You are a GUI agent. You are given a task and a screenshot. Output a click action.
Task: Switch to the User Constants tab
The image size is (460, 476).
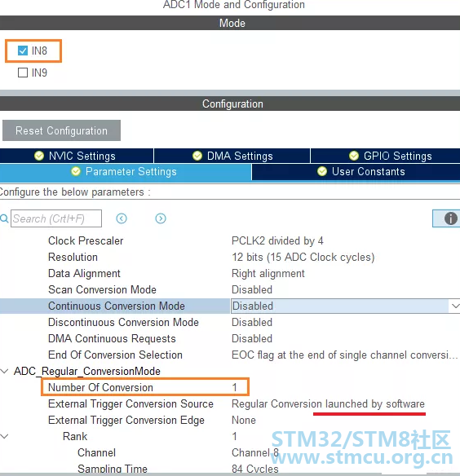coord(356,172)
